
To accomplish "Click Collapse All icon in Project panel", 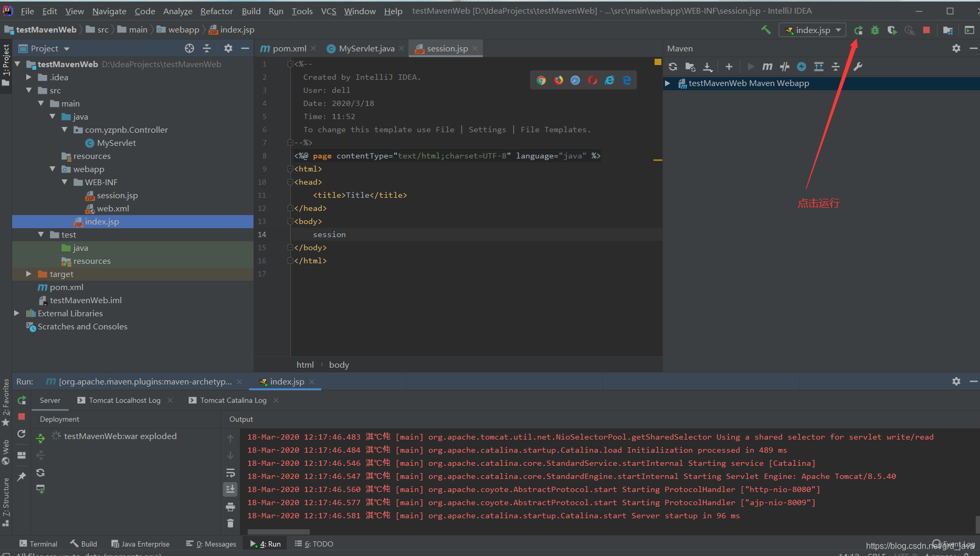I will 207,48.
